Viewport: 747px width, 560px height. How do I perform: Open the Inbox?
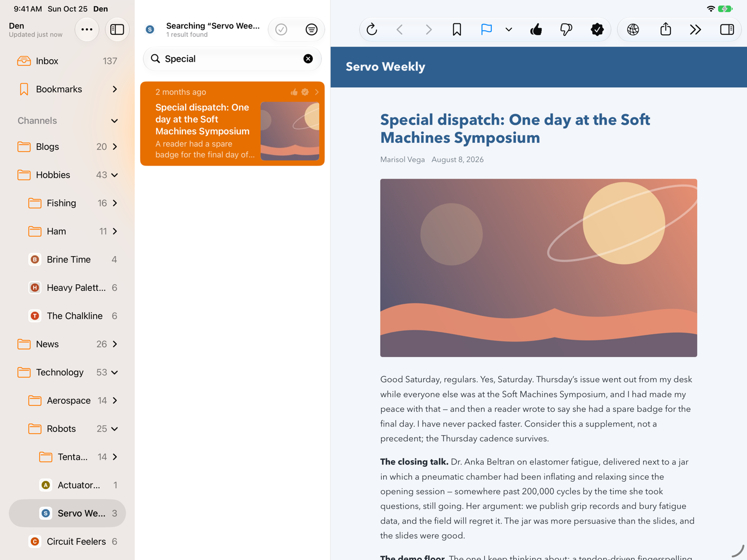click(67, 61)
